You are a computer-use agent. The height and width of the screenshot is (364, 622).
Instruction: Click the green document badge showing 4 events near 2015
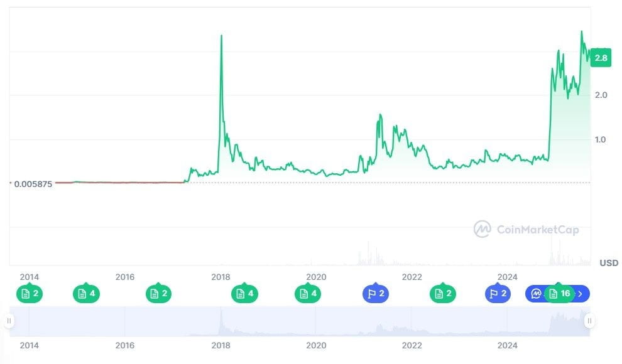pyautogui.click(x=86, y=292)
